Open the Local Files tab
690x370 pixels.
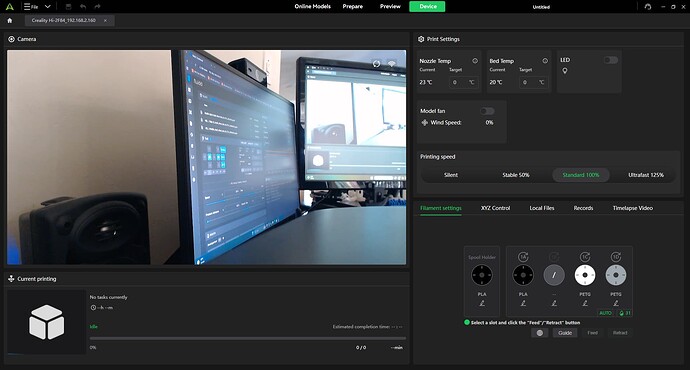pos(542,208)
